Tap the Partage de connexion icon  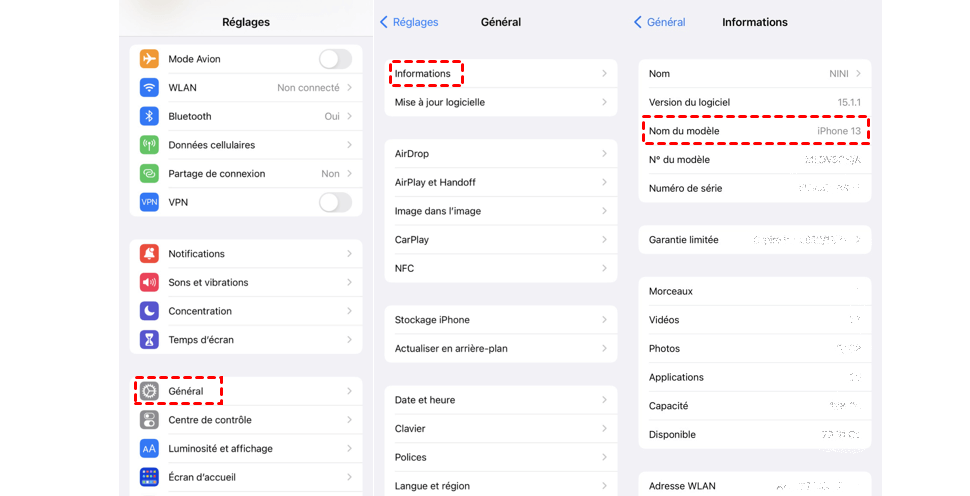coord(149,174)
